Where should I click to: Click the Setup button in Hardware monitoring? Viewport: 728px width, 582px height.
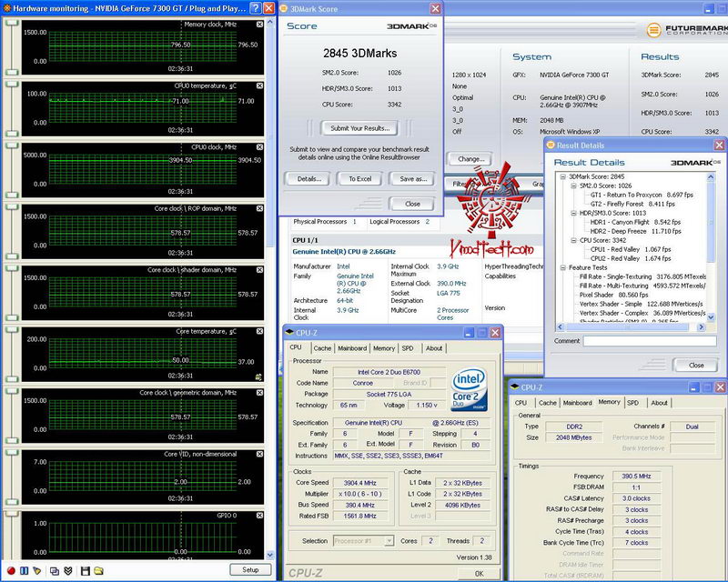pyautogui.click(x=250, y=569)
